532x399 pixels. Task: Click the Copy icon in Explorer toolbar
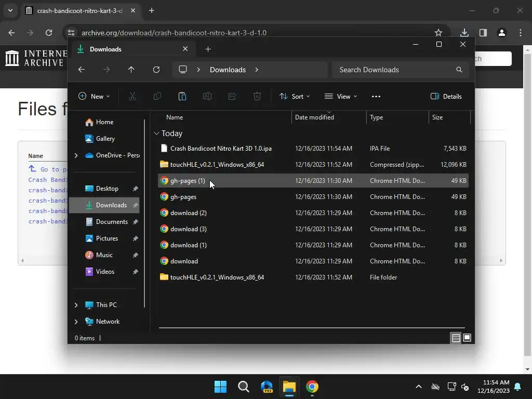pos(157,96)
